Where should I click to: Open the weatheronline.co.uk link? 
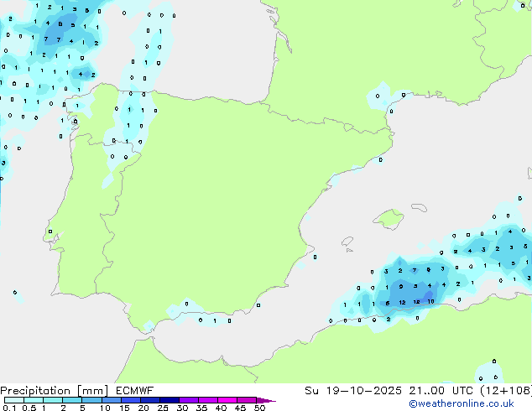point(462,403)
